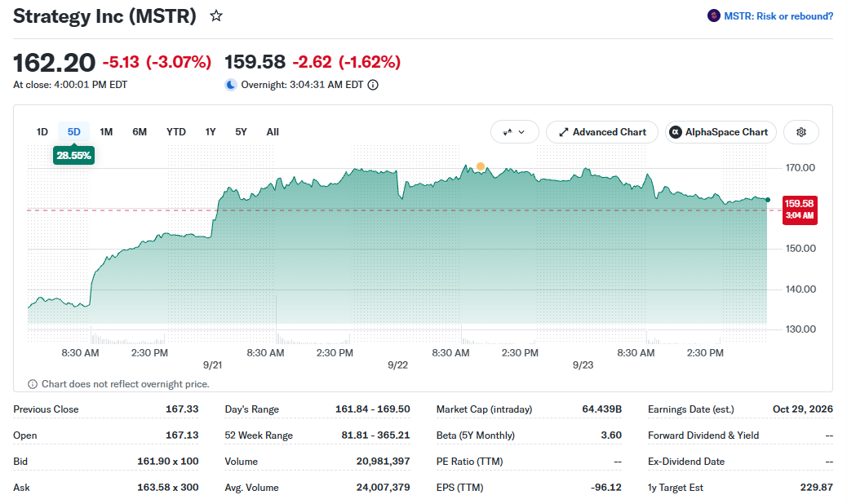
Task: Click the Open value 167.13
Action: point(182,435)
